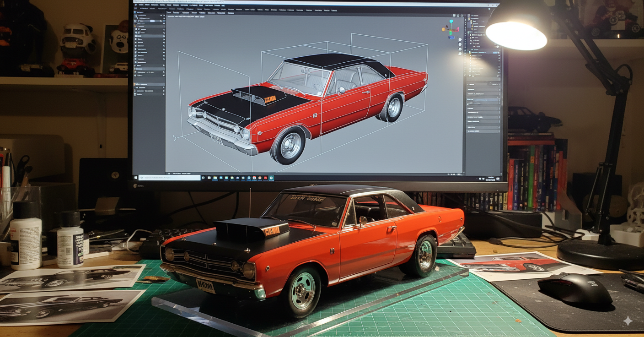Screen dimensions: 644x337
Task: Click the last round navigation button below the gizmo
Action: [460, 54]
